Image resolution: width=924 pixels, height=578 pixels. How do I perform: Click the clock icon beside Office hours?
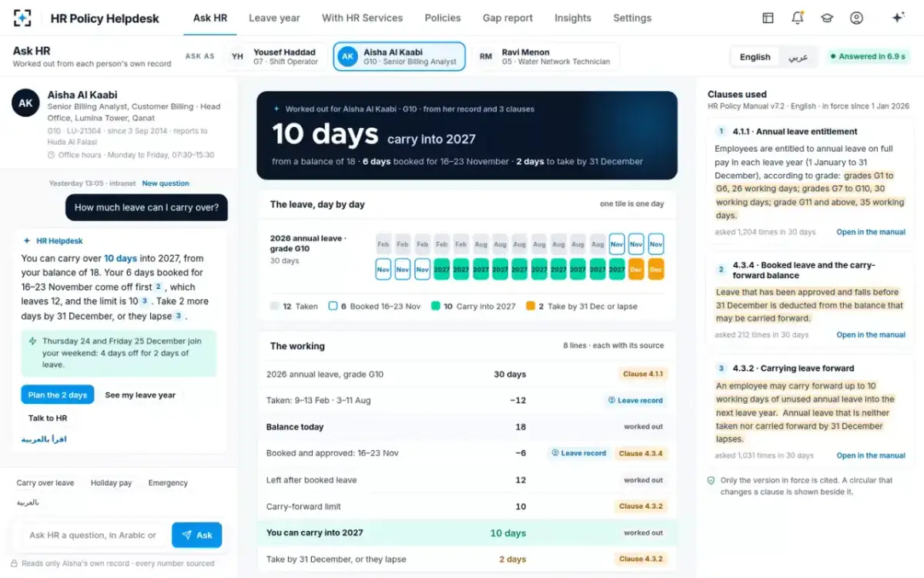(52, 155)
